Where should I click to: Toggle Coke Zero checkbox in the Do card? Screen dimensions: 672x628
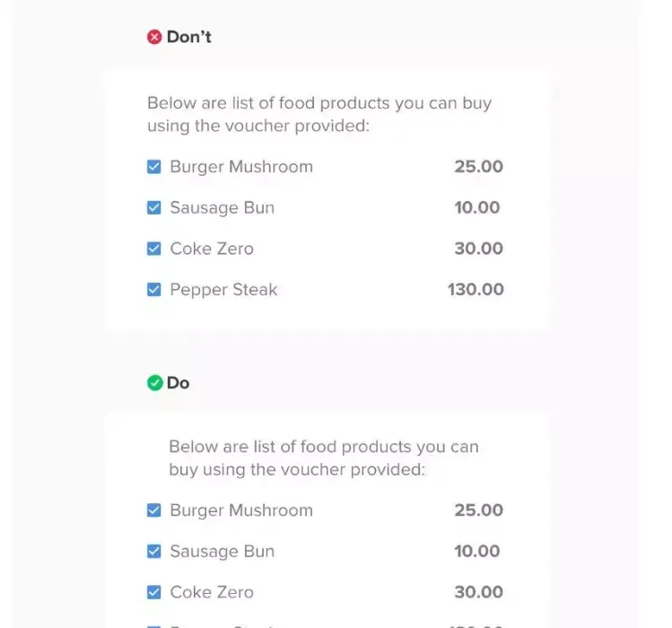[154, 592]
